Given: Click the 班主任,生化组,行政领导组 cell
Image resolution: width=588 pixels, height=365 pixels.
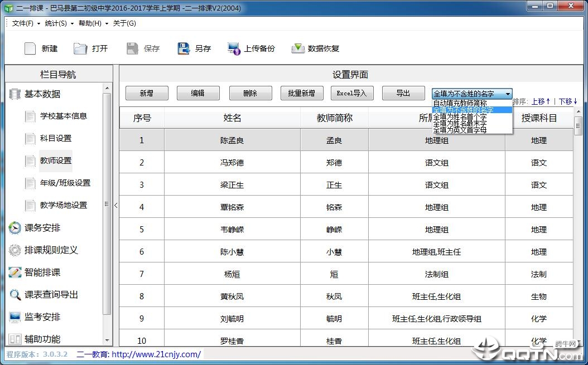Looking at the screenshot, I should coord(437,319).
